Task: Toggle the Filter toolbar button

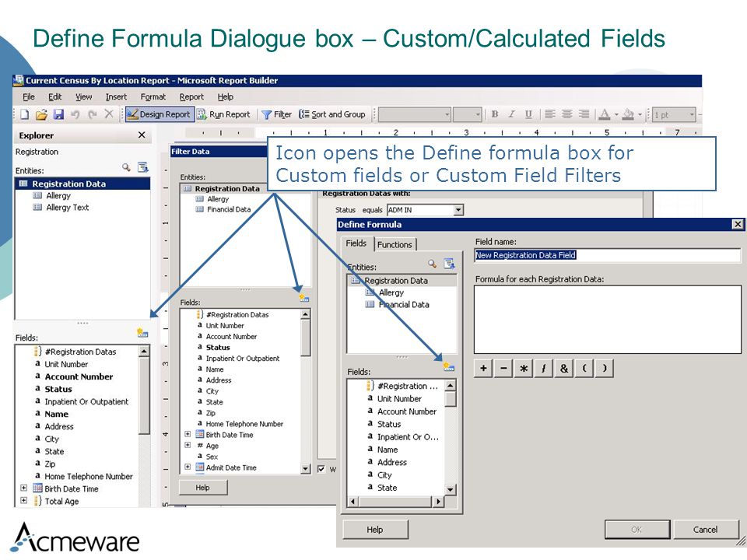Action: point(277,114)
